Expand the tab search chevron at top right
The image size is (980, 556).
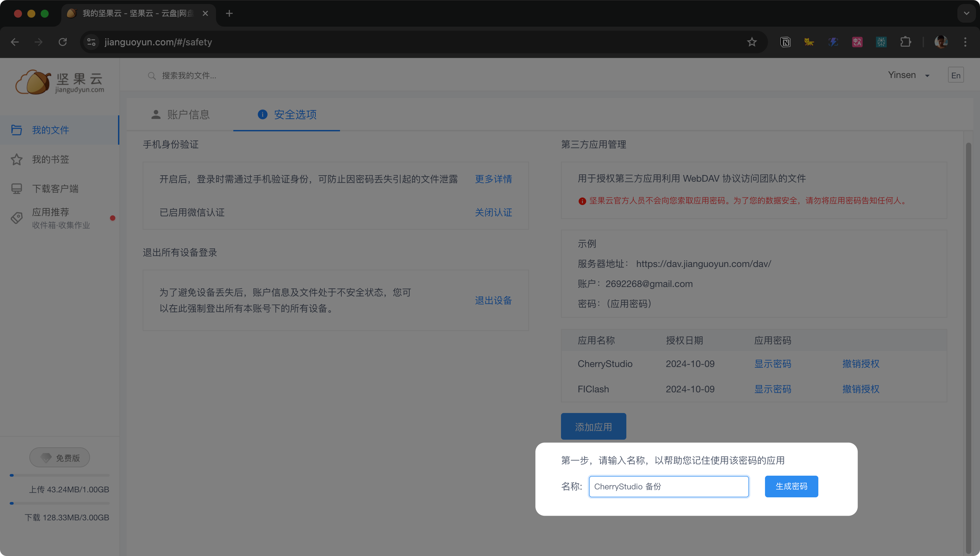966,13
